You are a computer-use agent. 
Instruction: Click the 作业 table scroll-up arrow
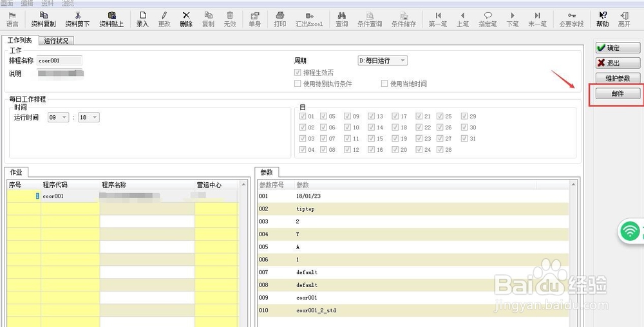(243, 185)
